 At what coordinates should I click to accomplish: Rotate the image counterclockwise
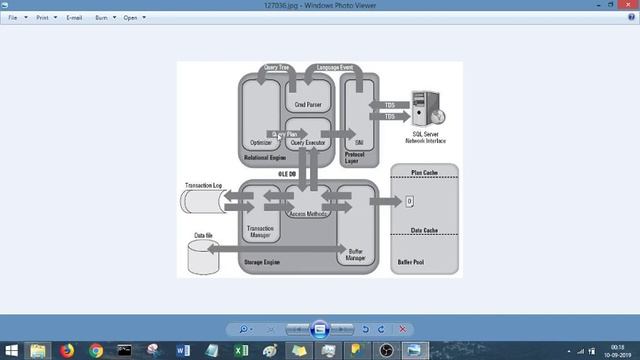(365, 329)
